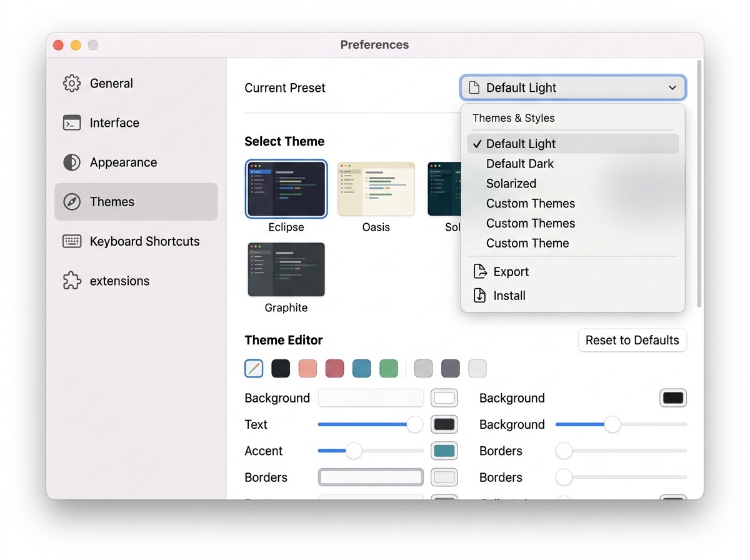Click the Install download icon in menu
The width and height of the screenshot is (750, 560).
point(480,296)
